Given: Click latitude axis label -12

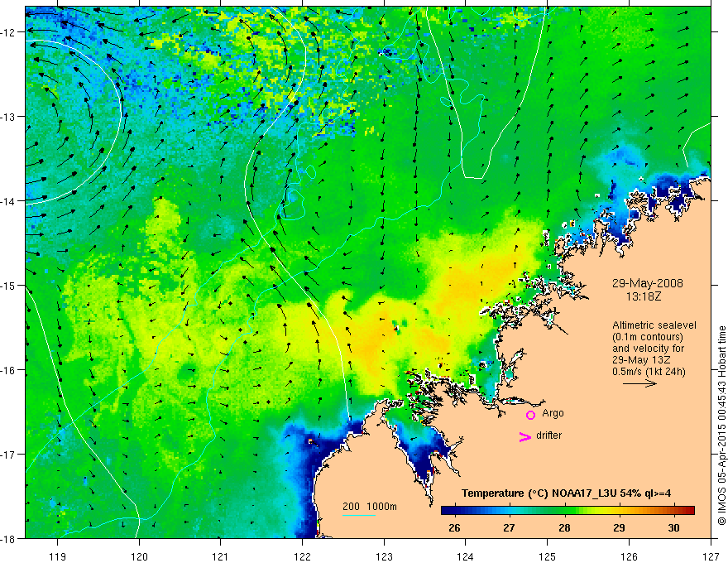Looking at the screenshot, I should [7, 32].
